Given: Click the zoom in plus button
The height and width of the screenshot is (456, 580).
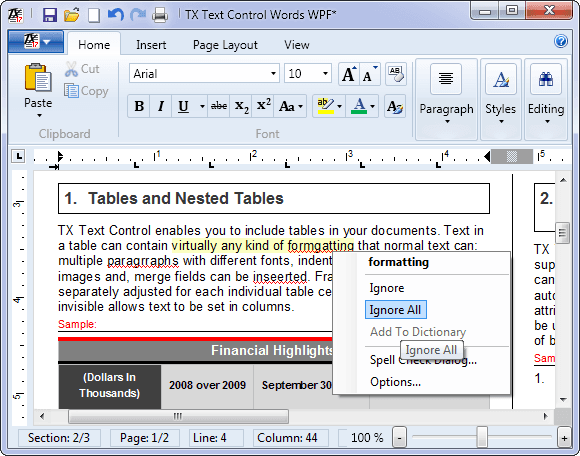Looking at the screenshot, I should 564,438.
